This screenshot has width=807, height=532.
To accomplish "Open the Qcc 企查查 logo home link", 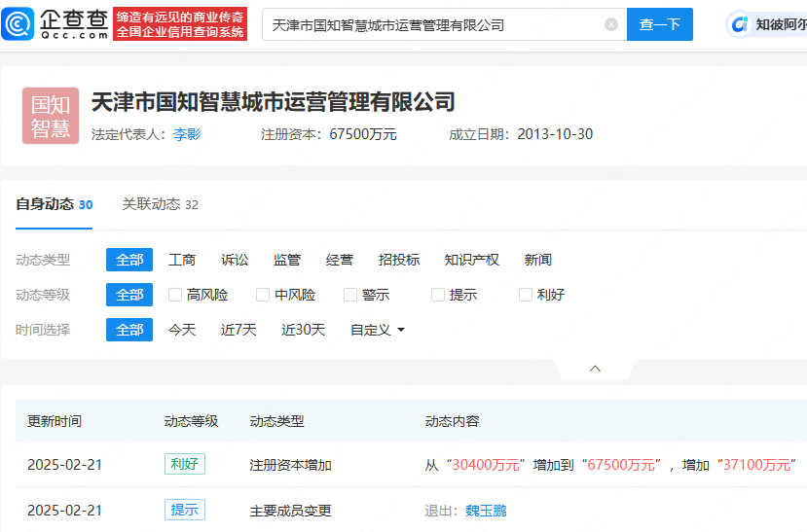I will (x=55, y=23).
